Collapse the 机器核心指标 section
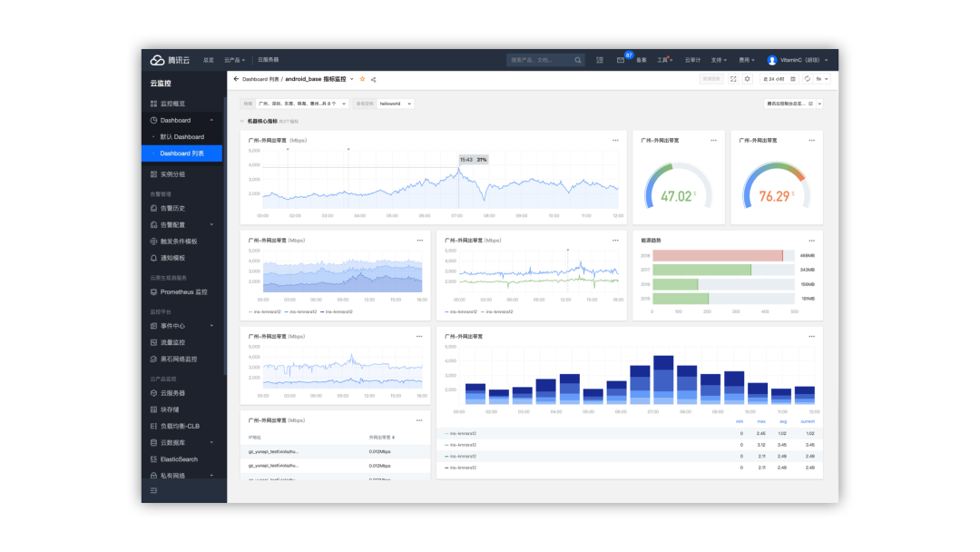The width and height of the screenshot is (980, 552). pos(242,122)
